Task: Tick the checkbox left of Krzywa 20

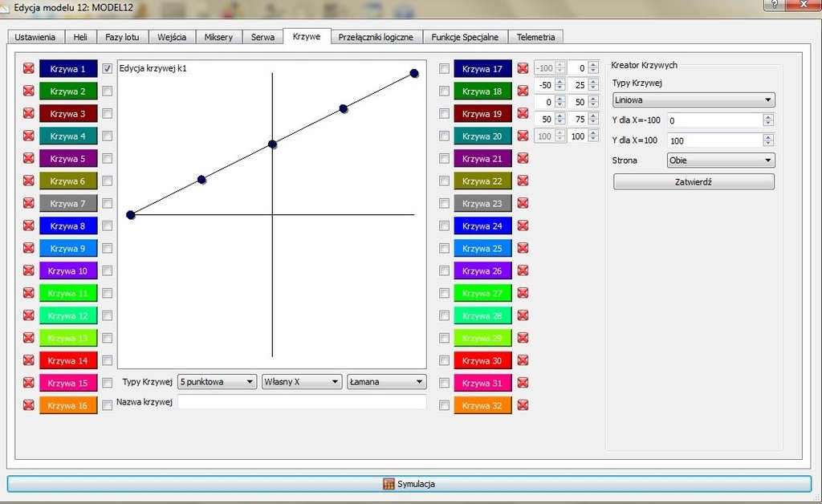Action: [445, 136]
